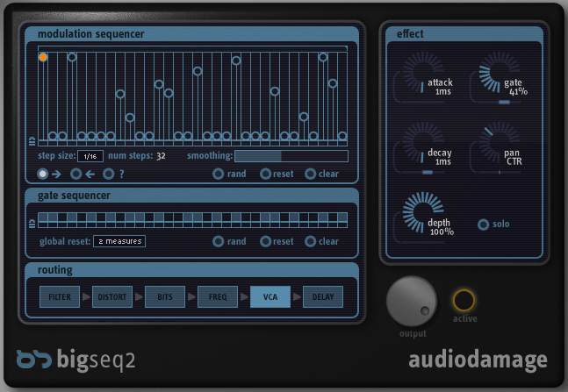This screenshot has width=568, height=392.
Task: Click the decay knob
Action: click(422, 143)
